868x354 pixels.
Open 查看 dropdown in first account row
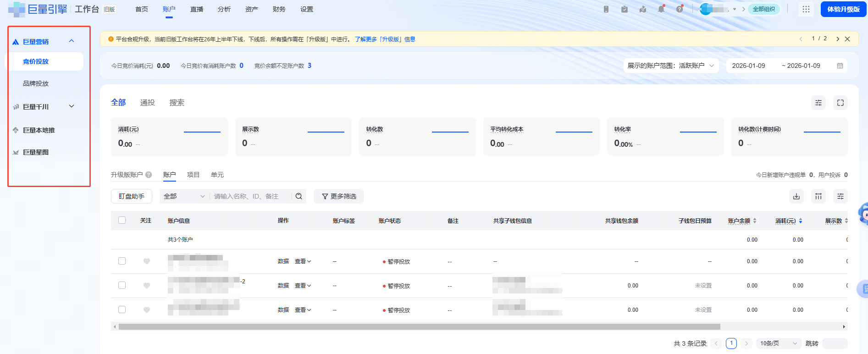coord(303,261)
